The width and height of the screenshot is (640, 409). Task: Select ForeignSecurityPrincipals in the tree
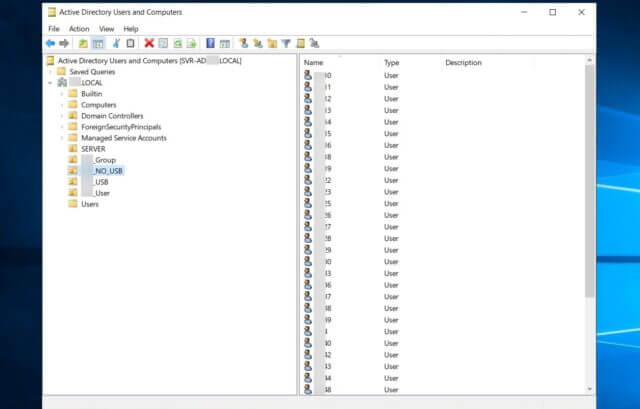click(x=121, y=127)
